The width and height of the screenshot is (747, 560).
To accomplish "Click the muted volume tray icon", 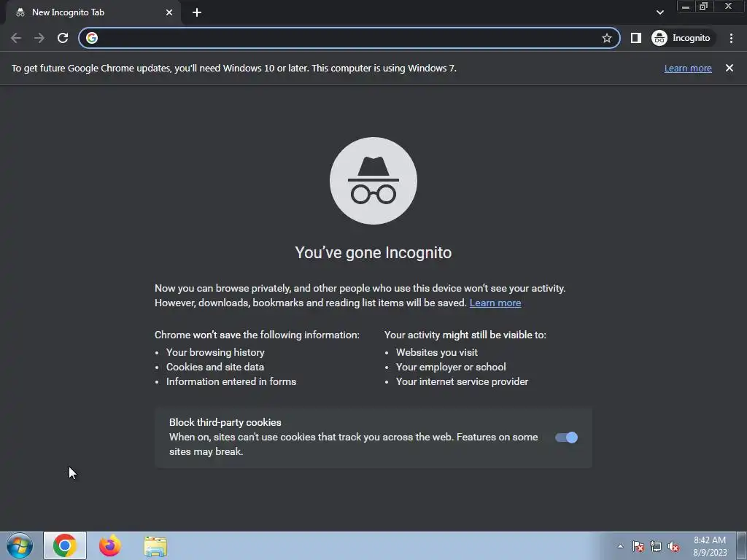I will pos(673,546).
